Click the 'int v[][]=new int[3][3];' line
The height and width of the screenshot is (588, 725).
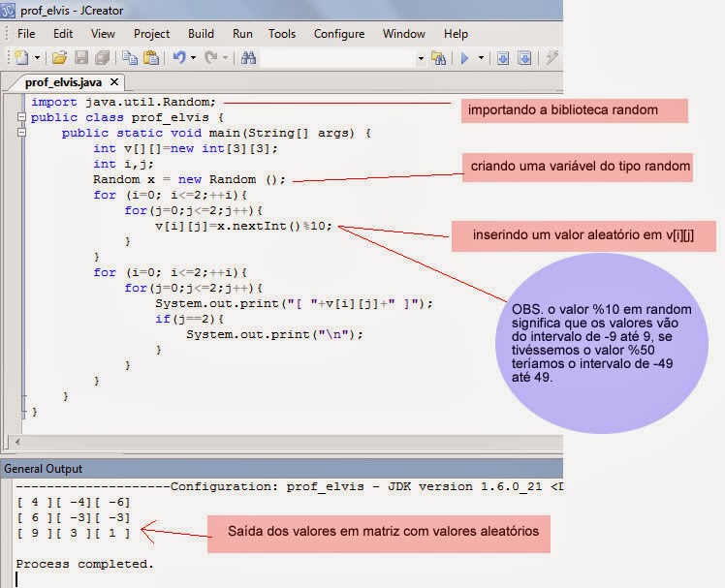[x=185, y=148]
